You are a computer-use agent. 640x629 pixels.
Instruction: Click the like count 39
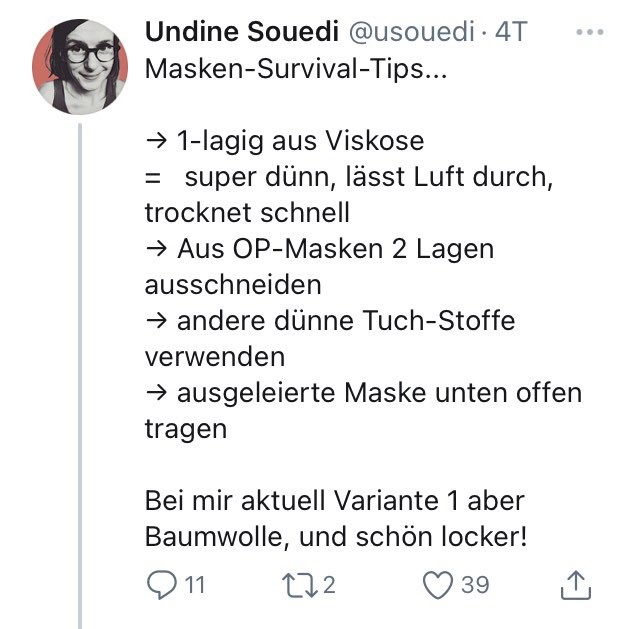475,583
